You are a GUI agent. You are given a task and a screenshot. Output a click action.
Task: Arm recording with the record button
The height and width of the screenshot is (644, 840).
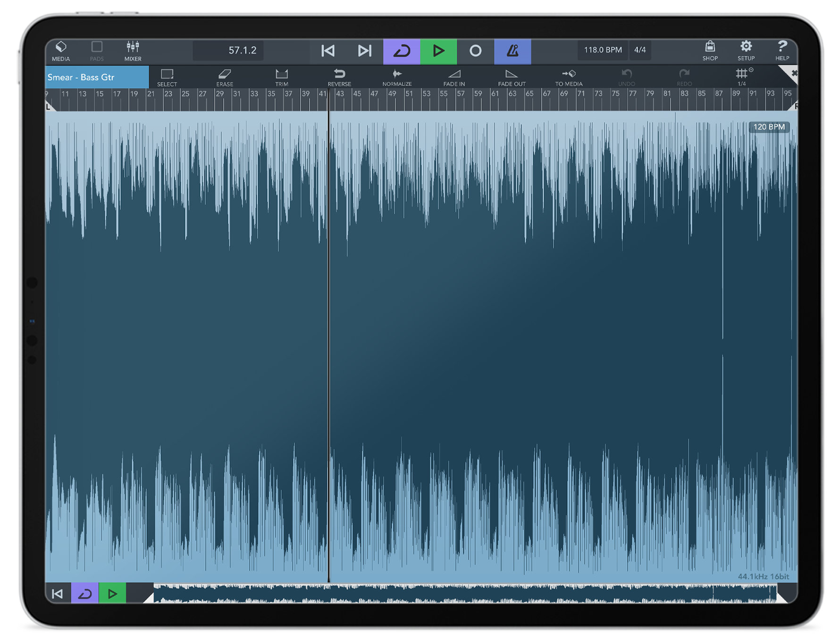pos(476,50)
